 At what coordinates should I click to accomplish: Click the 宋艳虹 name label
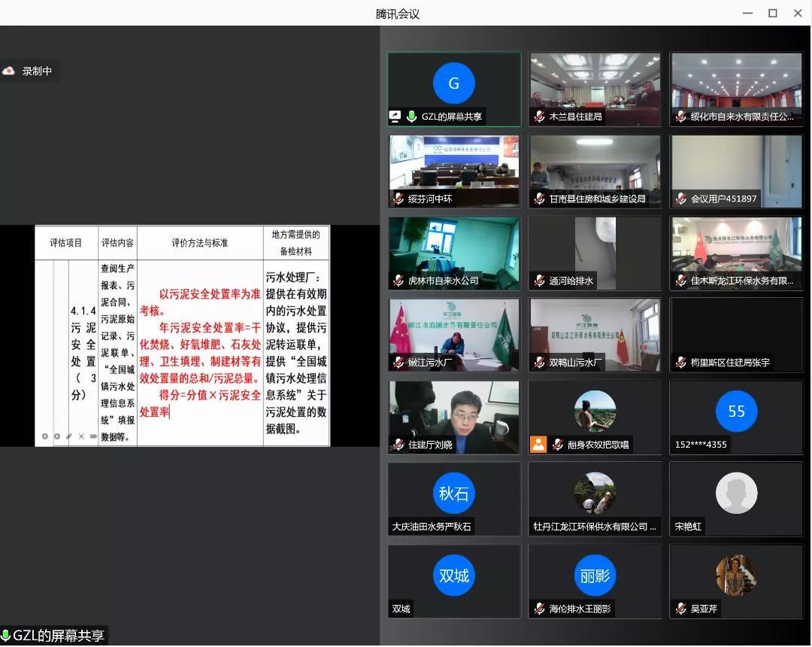click(688, 527)
